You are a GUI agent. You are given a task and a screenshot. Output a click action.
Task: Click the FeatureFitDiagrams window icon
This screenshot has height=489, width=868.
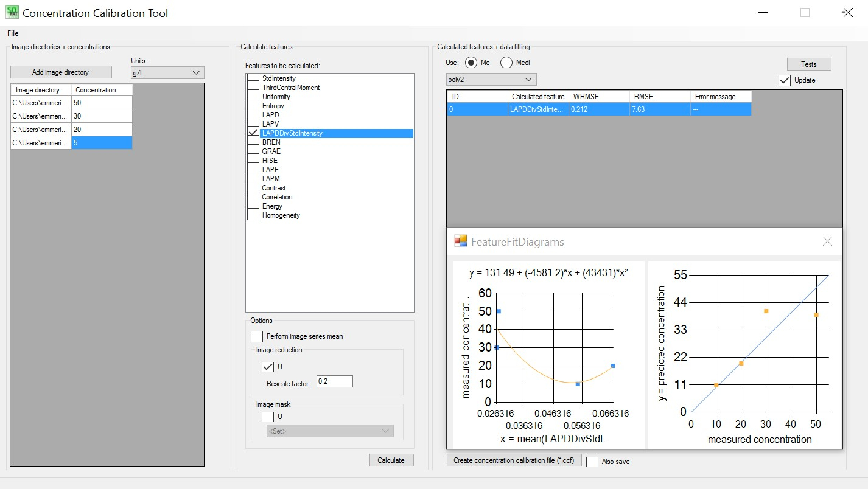pyautogui.click(x=461, y=241)
